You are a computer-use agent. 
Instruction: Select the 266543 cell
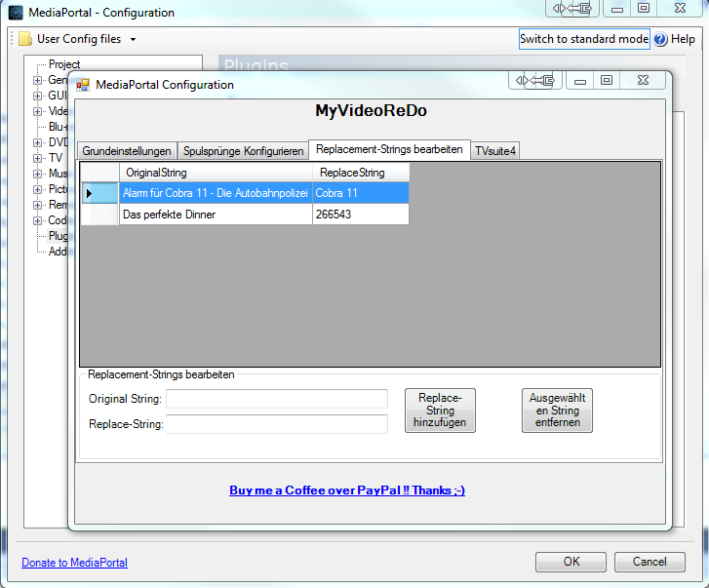[361, 215]
